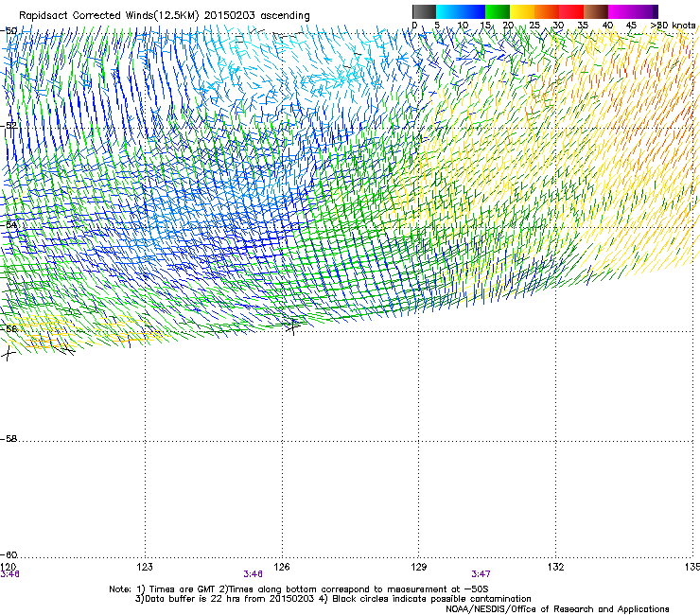The width and height of the screenshot is (700, 615).
Task: Click the '3:48' time label between 123 and 126
Action: [253, 574]
